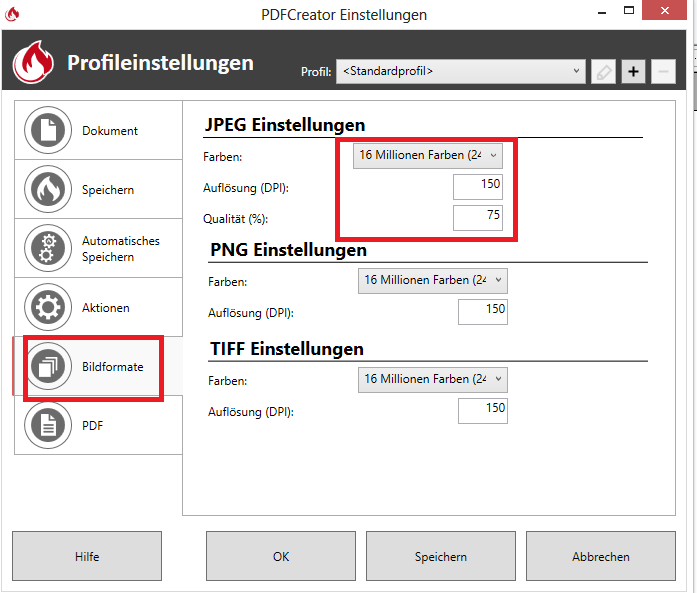The height and width of the screenshot is (593, 697).
Task: Open the Profil Standardprofil dropdown
Action: click(x=461, y=71)
